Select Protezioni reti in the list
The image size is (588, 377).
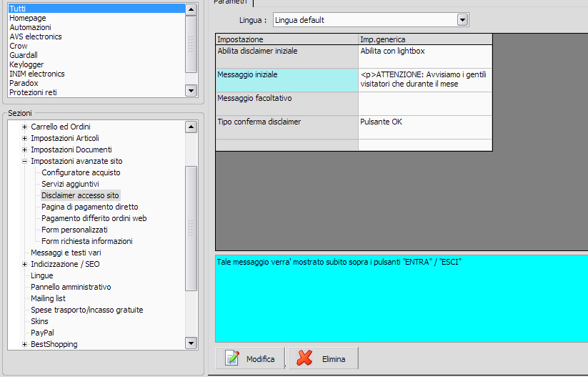[x=96, y=92]
